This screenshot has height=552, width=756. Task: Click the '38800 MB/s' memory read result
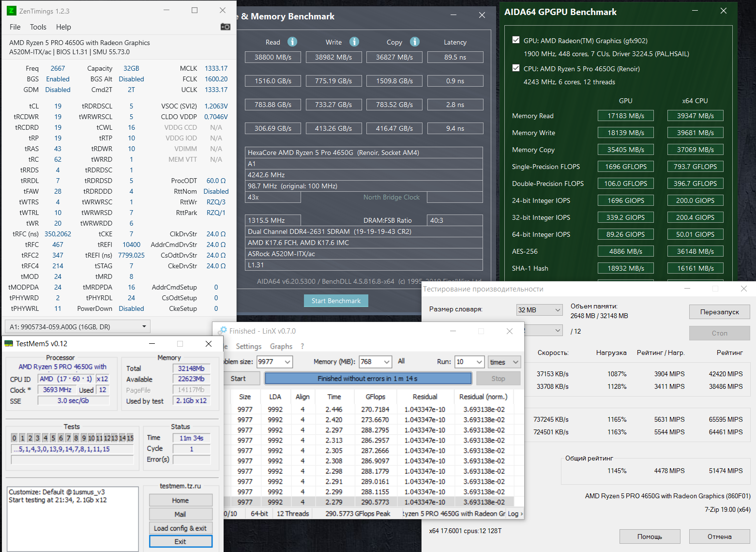click(x=273, y=57)
